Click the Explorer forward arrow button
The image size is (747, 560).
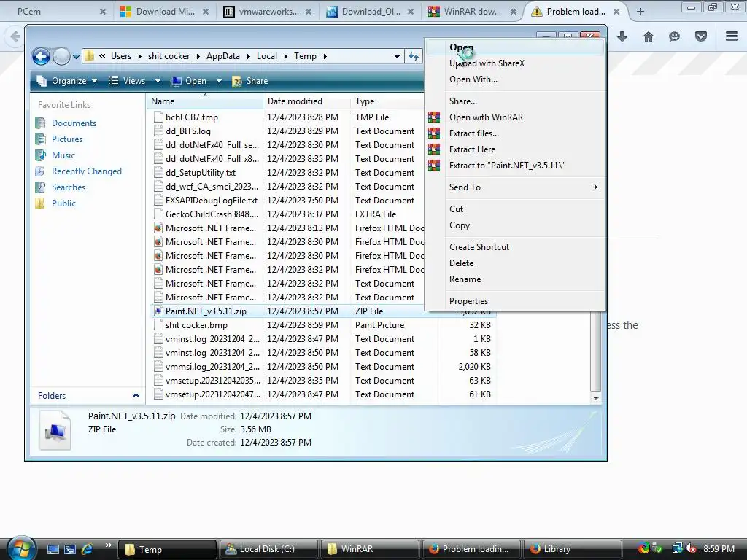click(x=61, y=57)
